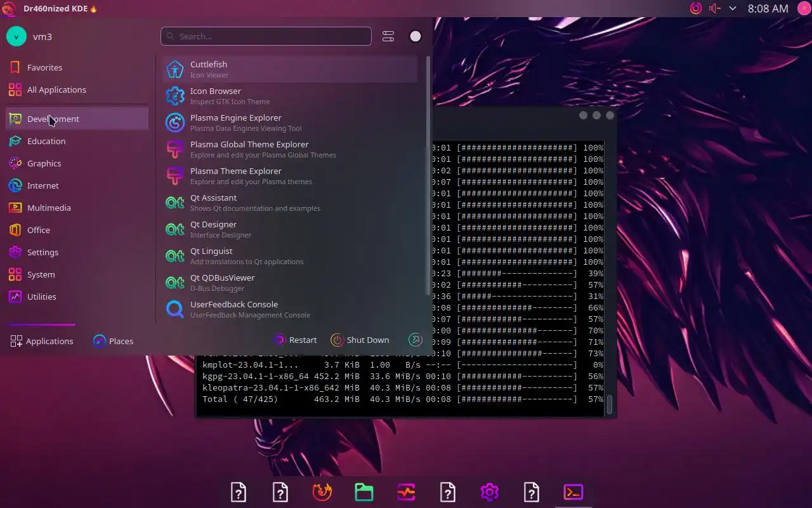The width and height of the screenshot is (812, 508).
Task: Expand hidden system tray arrow
Action: coord(733,8)
